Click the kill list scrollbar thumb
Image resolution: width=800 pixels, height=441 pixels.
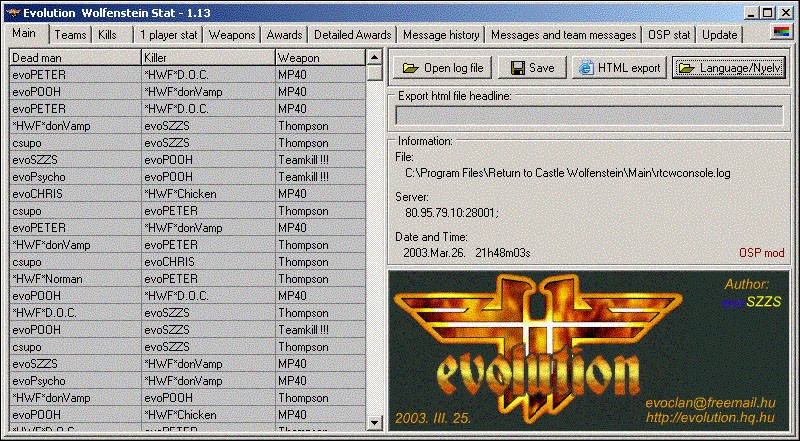[x=375, y=73]
